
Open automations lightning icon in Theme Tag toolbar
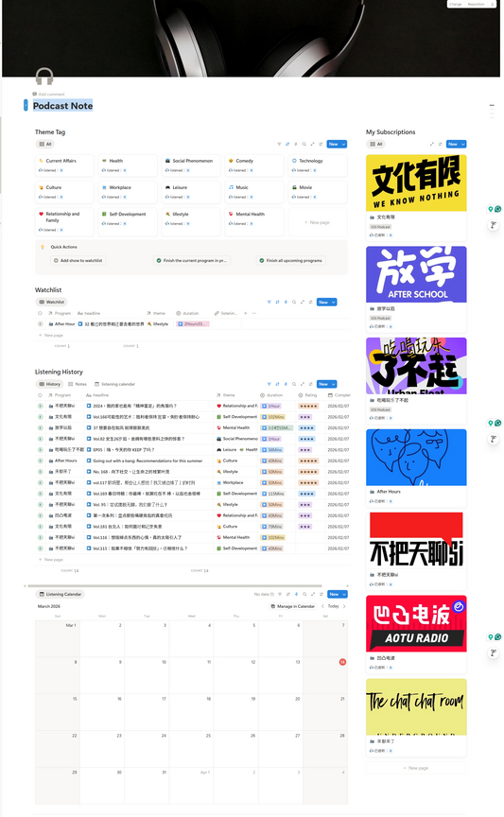[x=296, y=145]
